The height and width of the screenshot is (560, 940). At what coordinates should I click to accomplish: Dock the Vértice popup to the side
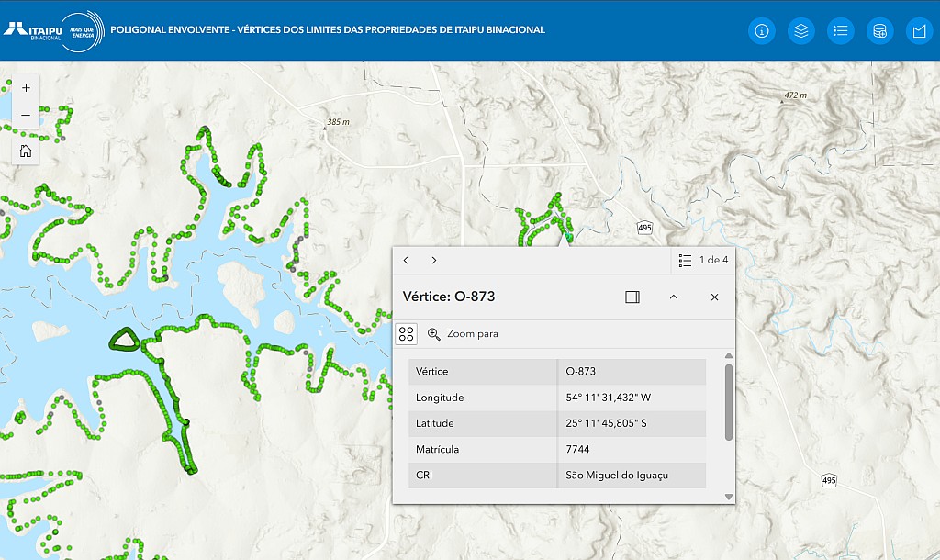pyautogui.click(x=632, y=297)
